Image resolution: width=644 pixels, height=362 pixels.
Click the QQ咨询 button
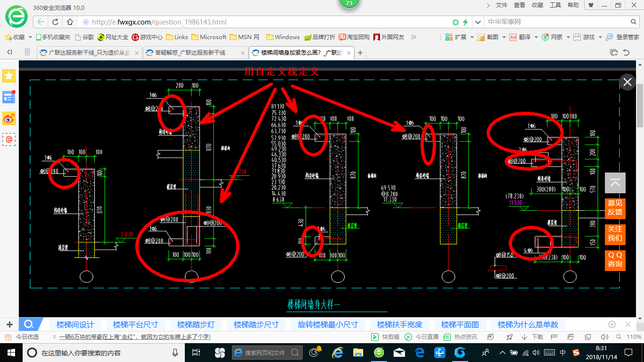(615, 260)
